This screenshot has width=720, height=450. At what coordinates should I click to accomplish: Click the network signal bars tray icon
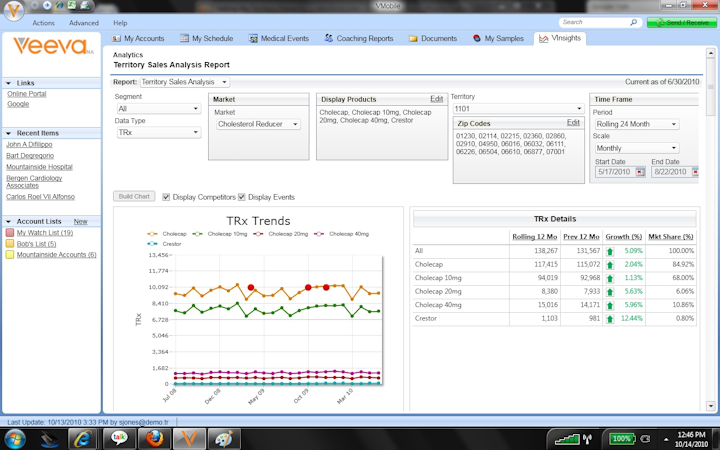pos(567,439)
